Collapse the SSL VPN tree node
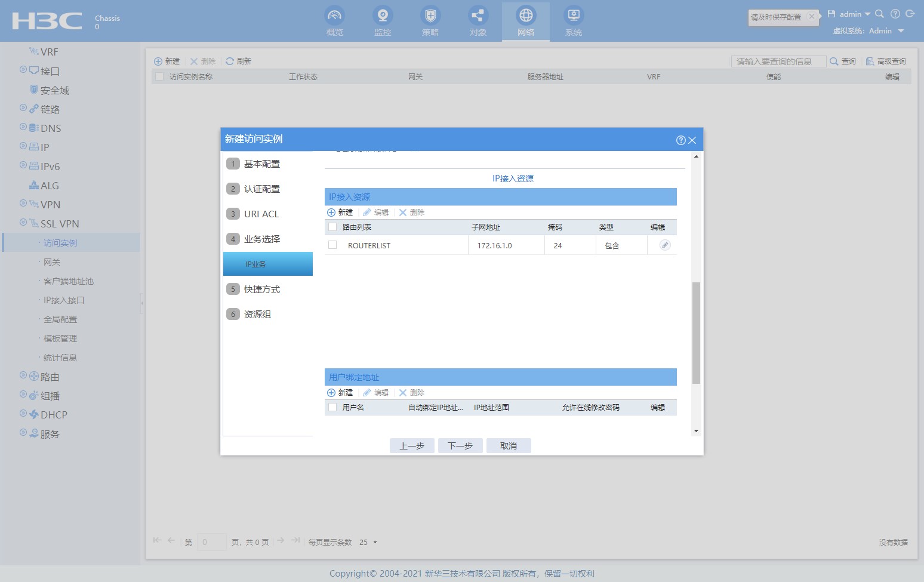The image size is (924, 582). point(23,223)
